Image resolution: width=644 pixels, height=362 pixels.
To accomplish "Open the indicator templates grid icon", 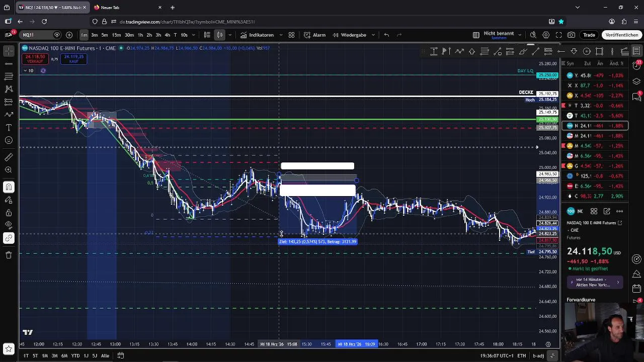I will tap(291, 35).
